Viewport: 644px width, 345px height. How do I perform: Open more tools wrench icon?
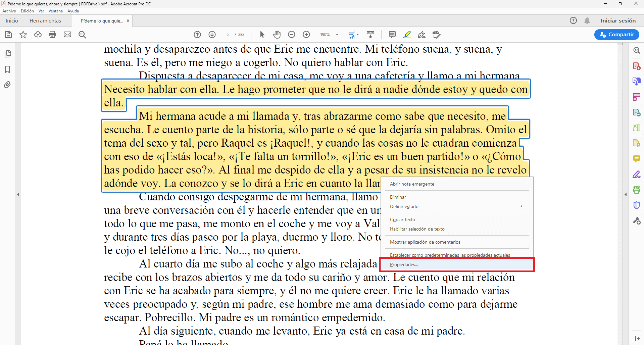click(637, 220)
